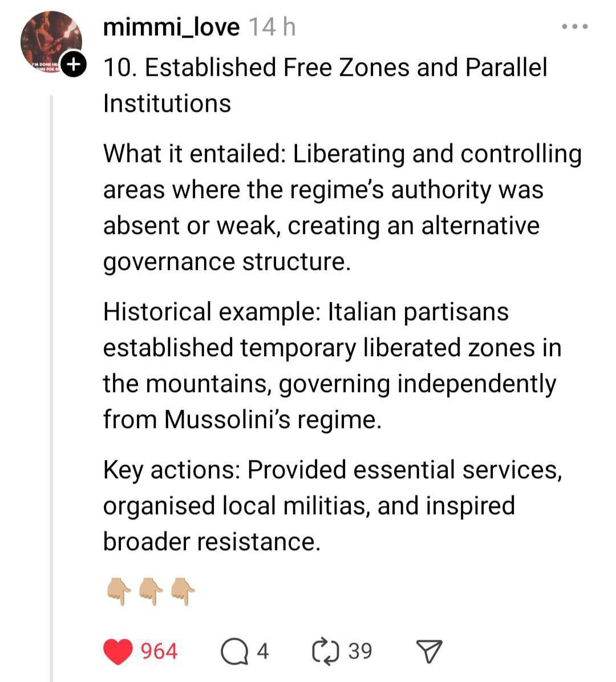
Task: Open the mimmi_love username link
Action: 171,27
